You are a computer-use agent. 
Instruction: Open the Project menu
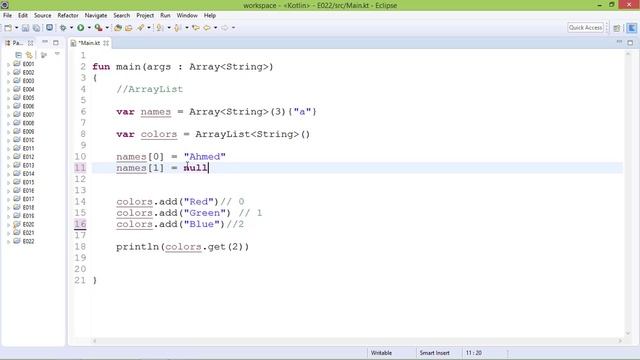[x=145, y=16]
